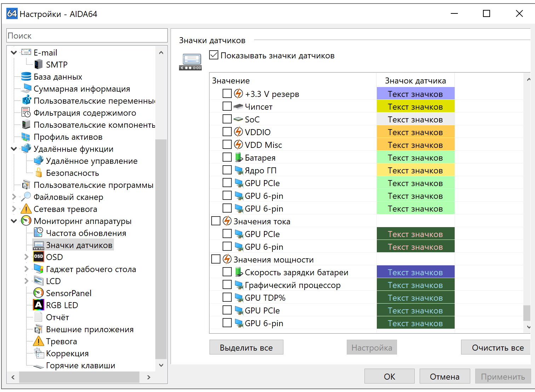
Task: Click the Файловый сканер magnifier icon
Action: [x=26, y=197]
